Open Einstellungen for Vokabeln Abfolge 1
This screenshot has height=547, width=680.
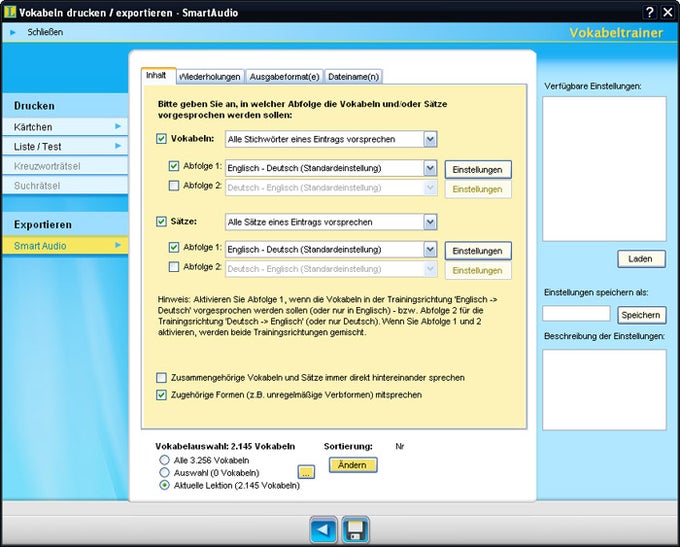[478, 170]
